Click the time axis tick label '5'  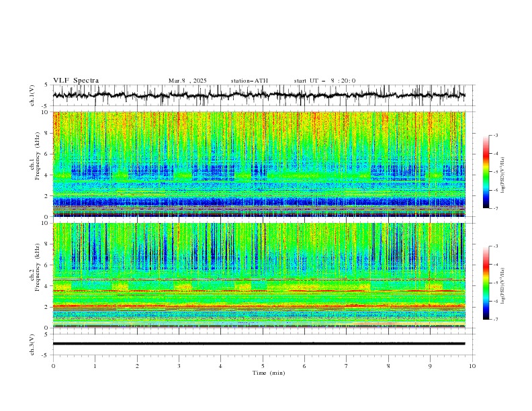coord(263,366)
